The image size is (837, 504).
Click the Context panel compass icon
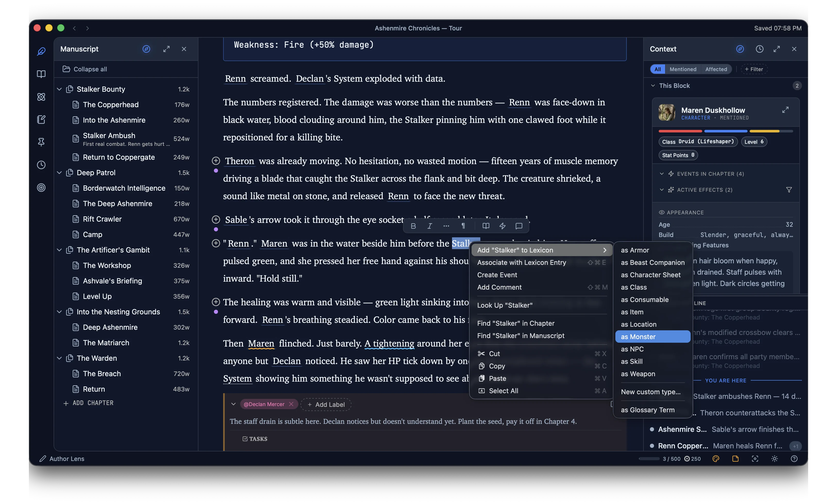pos(740,49)
